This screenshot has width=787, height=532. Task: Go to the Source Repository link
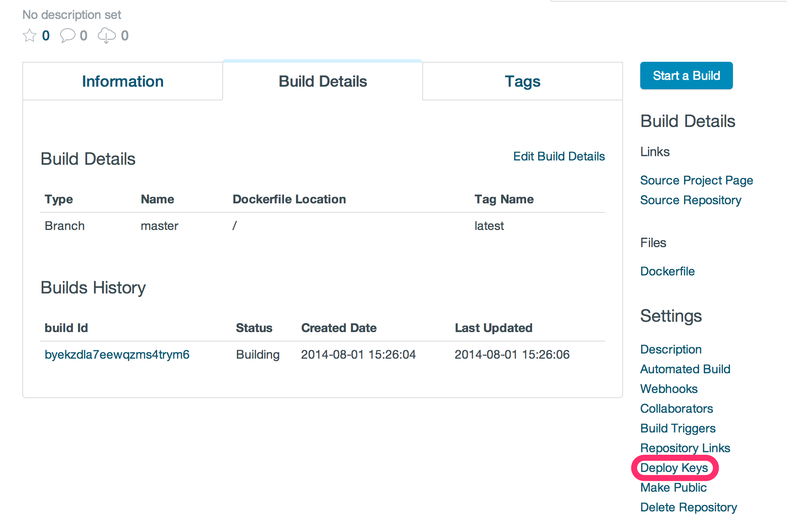(690, 200)
